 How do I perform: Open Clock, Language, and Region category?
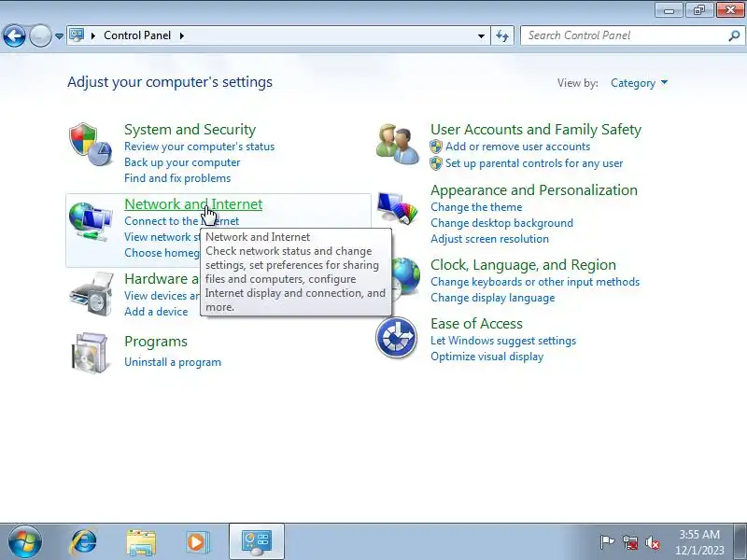tap(523, 265)
